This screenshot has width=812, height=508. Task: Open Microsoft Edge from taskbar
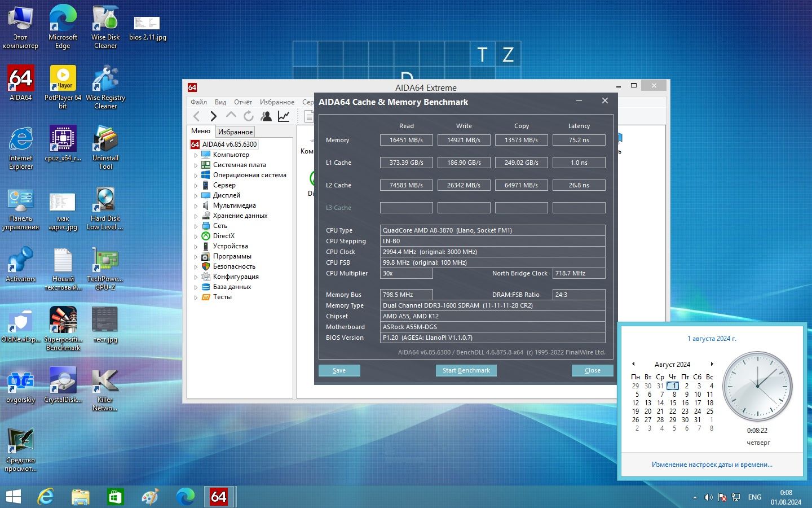pos(185,497)
